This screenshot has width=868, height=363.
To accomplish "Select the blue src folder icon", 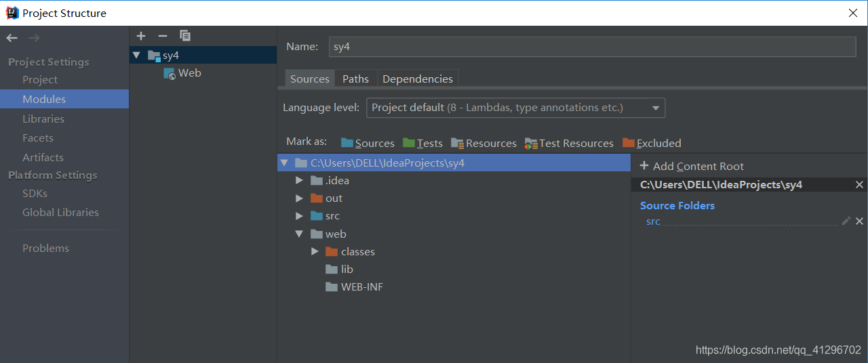I will click(316, 216).
